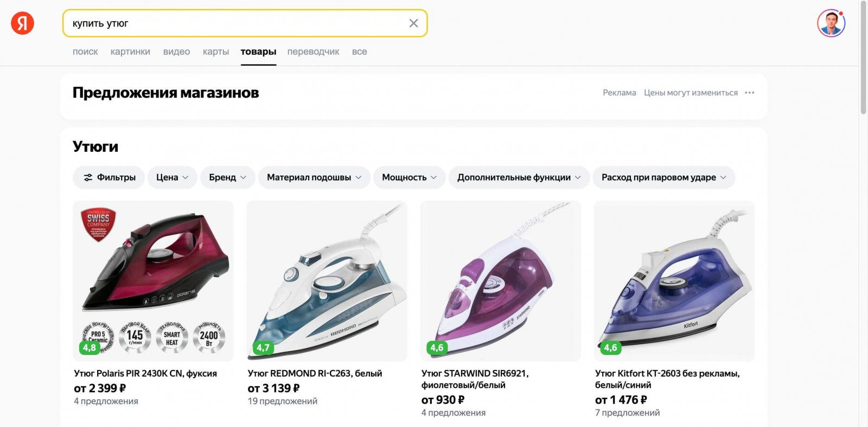Click into the купить утюг search field
This screenshot has height=427, width=868.
(x=233, y=23)
